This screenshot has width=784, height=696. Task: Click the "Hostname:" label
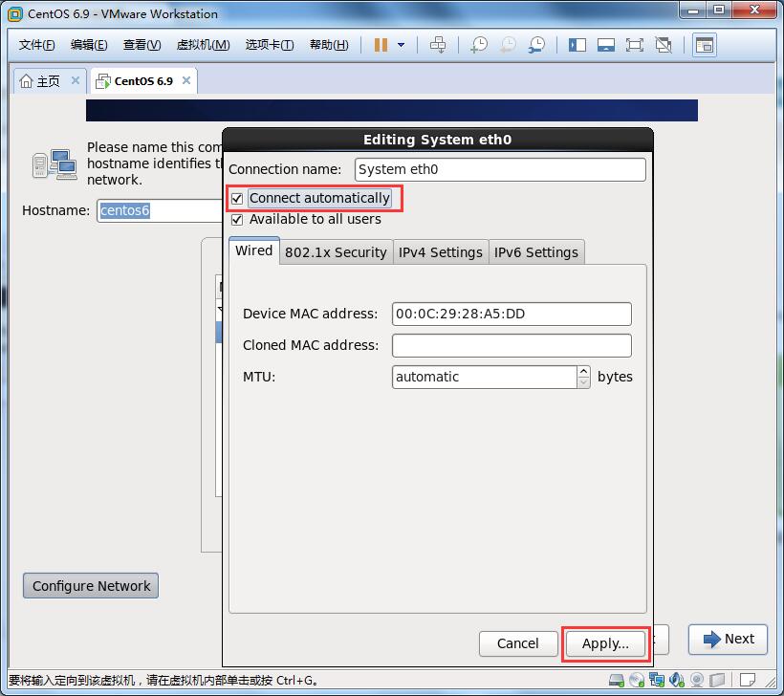pyautogui.click(x=56, y=210)
